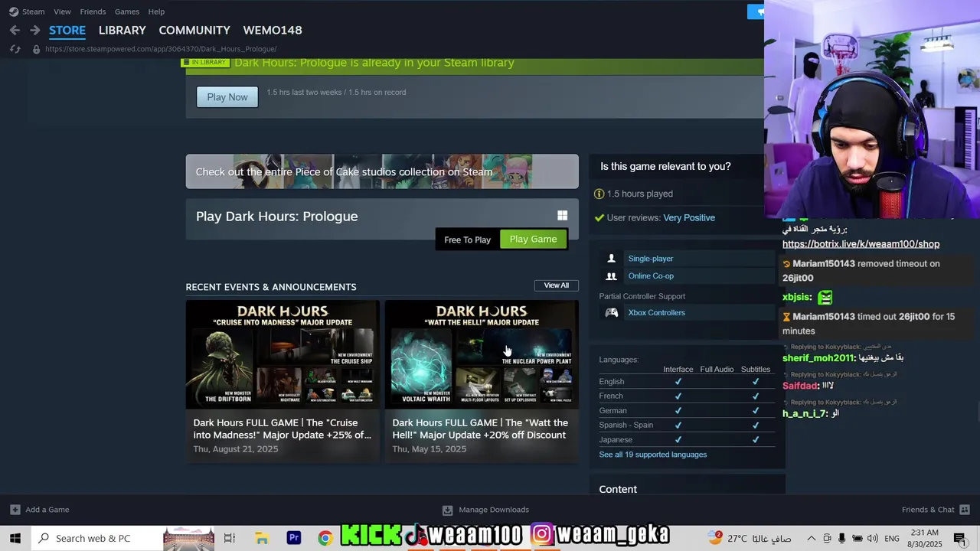Open the Games menu
This screenshot has width=980, height=551.
[126, 11]
